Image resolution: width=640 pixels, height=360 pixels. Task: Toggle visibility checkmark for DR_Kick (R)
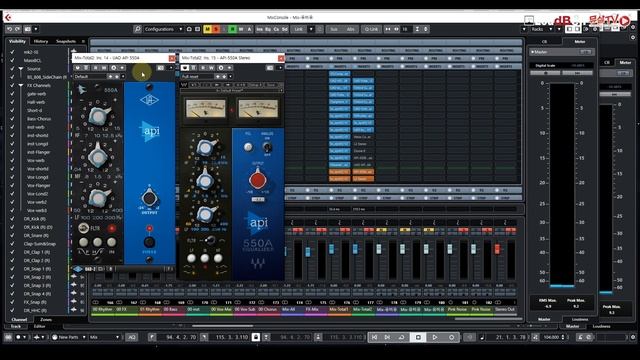point(12,219)
